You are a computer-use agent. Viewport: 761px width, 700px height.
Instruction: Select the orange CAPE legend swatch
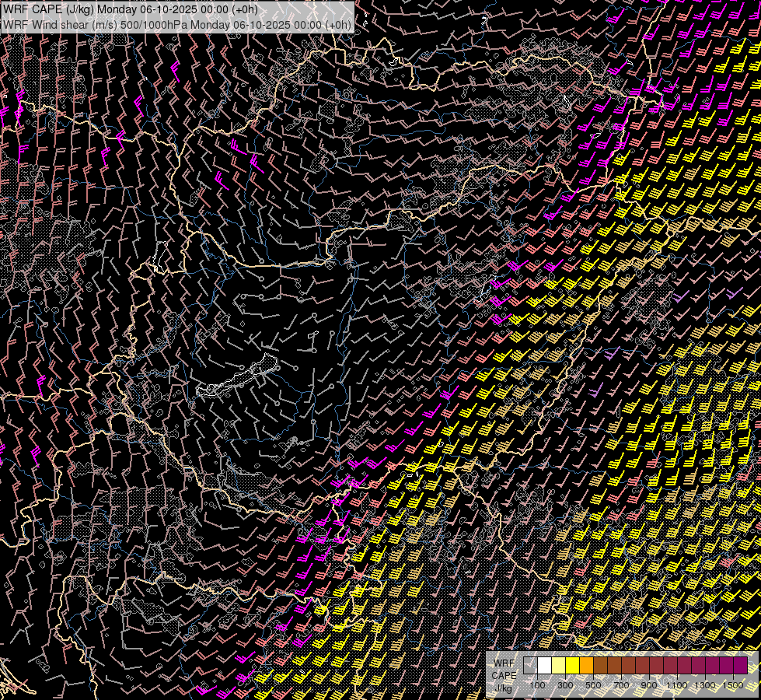tap(586, 665)
